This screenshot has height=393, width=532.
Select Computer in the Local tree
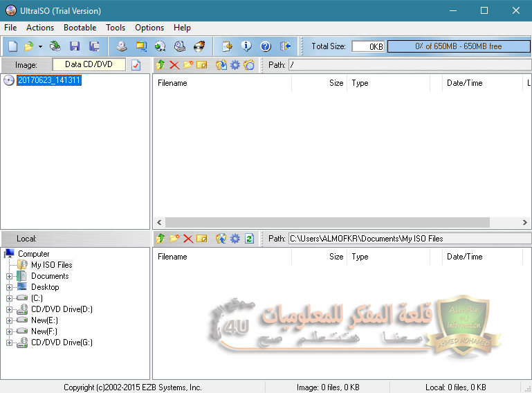click(x=34, y=254)
